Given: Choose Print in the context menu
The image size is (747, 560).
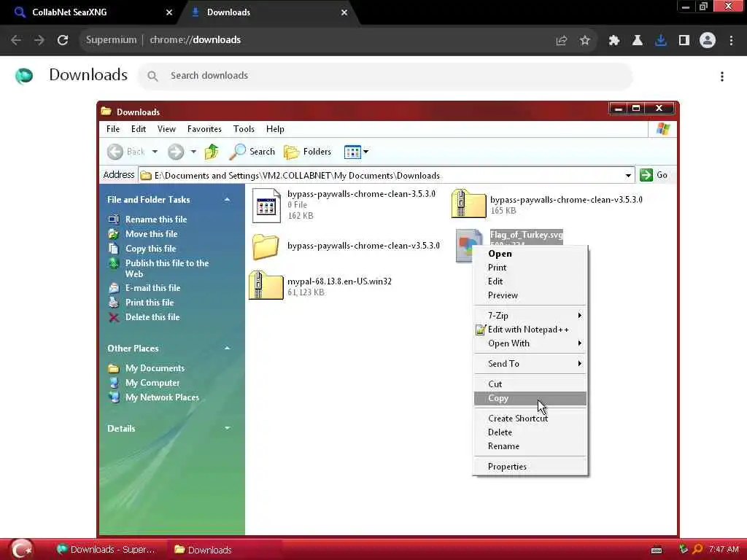Looking at the screenshot, I should coord(530,268).
